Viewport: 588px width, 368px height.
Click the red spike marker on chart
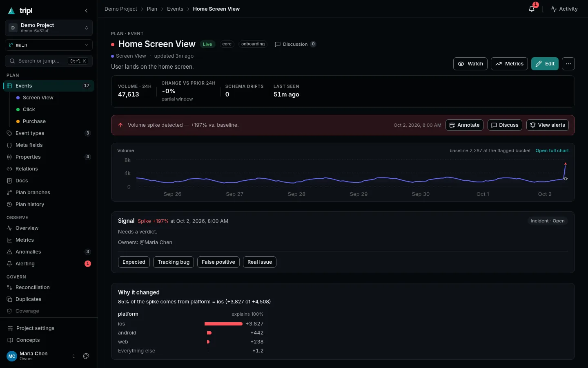(x=566, y=164)
